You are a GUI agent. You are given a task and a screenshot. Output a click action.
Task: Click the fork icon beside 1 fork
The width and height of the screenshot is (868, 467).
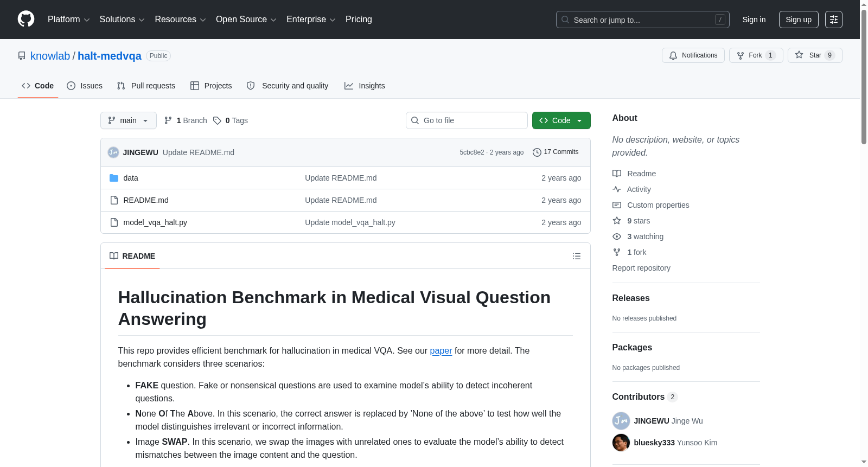[617, 252]
